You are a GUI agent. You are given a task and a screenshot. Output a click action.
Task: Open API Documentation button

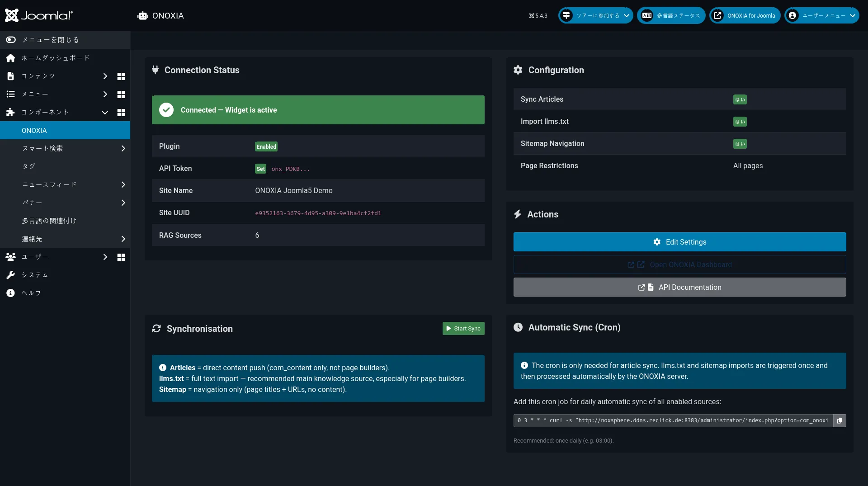pos(679,287)
